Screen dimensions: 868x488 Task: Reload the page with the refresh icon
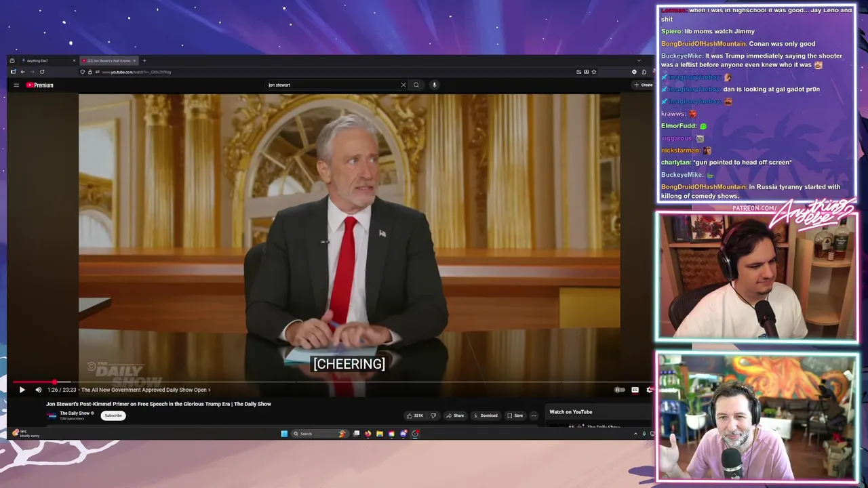pos(42,72)
